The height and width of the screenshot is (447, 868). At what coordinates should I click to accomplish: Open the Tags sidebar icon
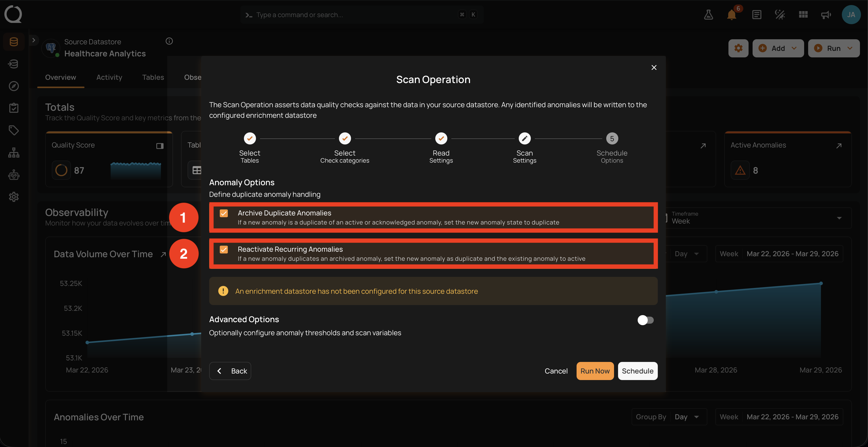[x=14, y=130]
